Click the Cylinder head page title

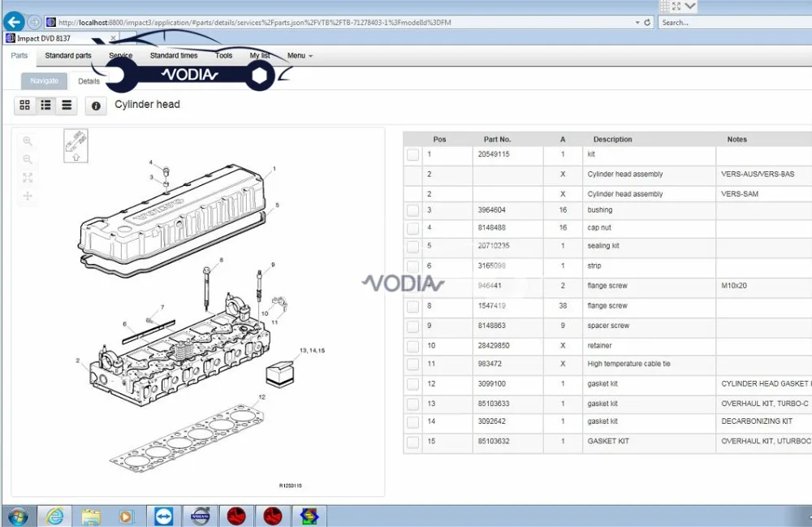coord(147,105)
